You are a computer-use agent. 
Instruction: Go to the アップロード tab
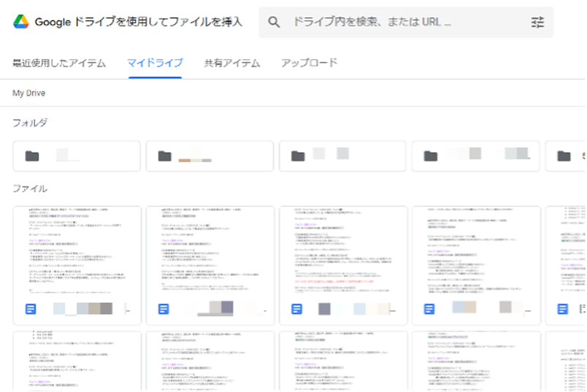coord(310,63)
